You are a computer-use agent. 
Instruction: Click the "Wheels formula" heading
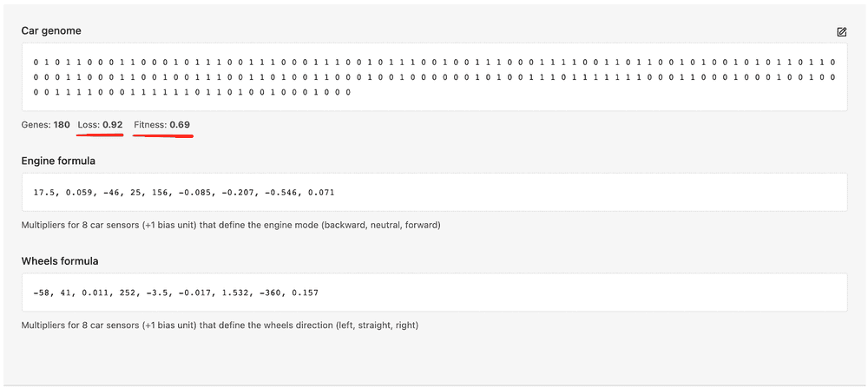pyautogui.click(x=60, y=261)
